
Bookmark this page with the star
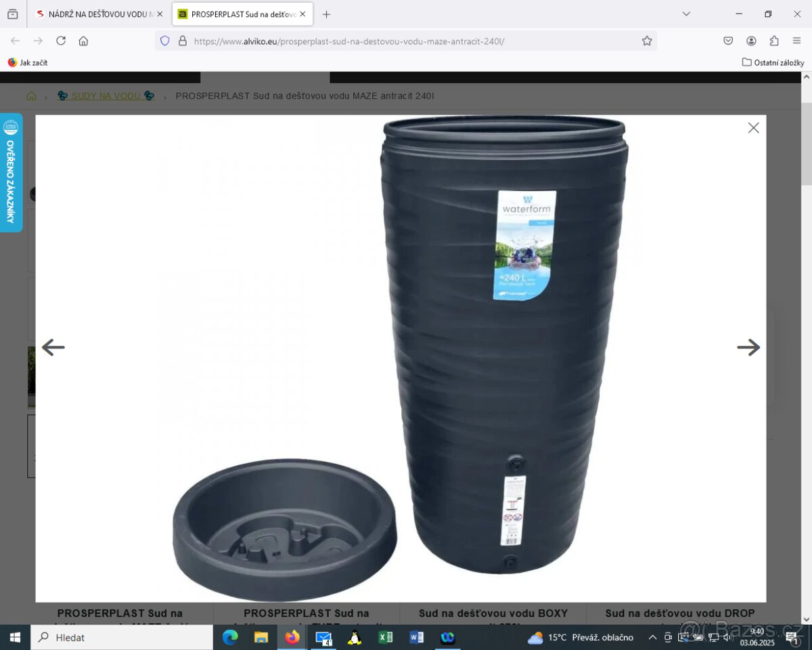[x=647, y=41]
